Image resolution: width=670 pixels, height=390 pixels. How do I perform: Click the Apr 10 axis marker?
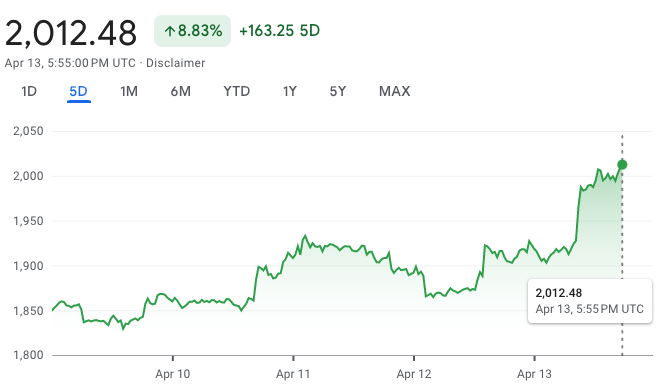point(173,374)
